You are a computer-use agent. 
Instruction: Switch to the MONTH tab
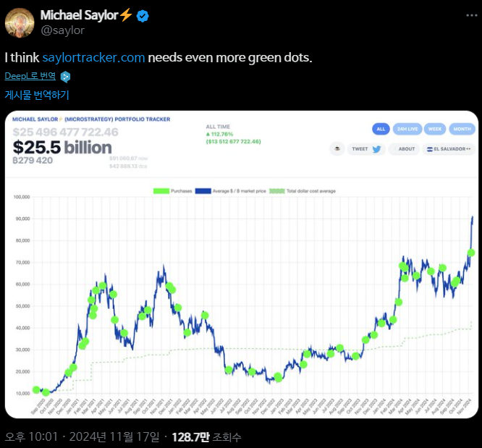462,129
